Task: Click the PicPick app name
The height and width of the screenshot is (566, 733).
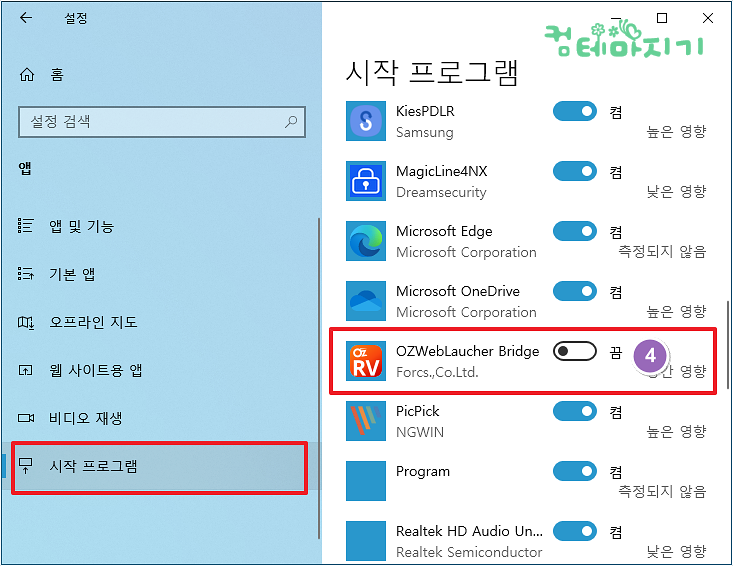Action: (x=417, y=411)
